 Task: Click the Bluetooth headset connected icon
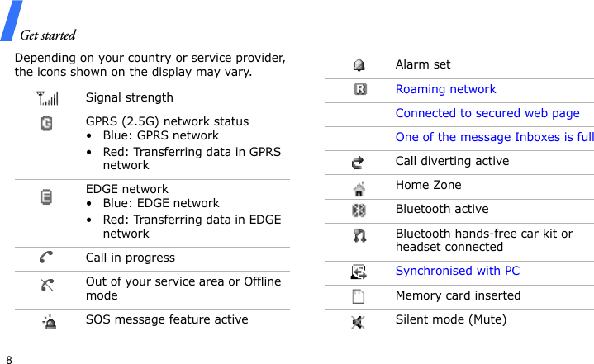360,236
